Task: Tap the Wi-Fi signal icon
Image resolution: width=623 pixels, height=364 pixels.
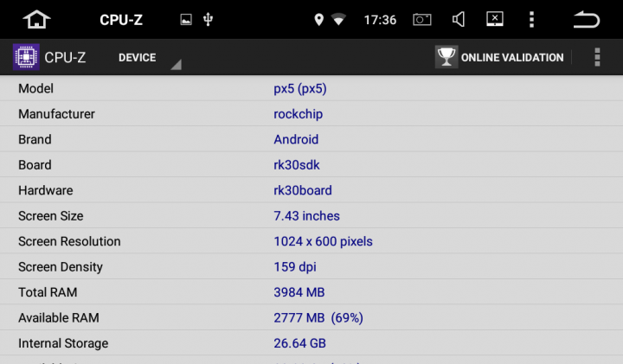Action: [x=339, y=19]
